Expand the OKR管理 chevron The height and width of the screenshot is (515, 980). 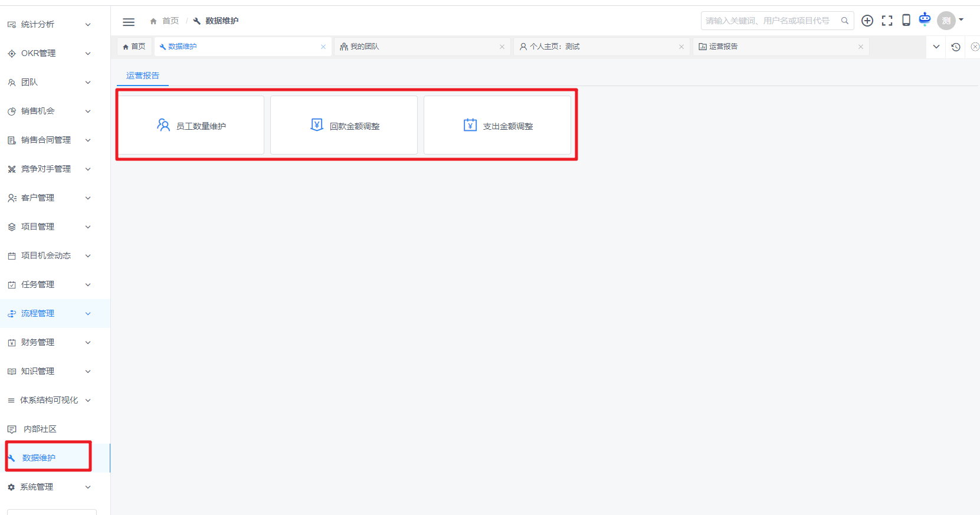click(88, 54)
